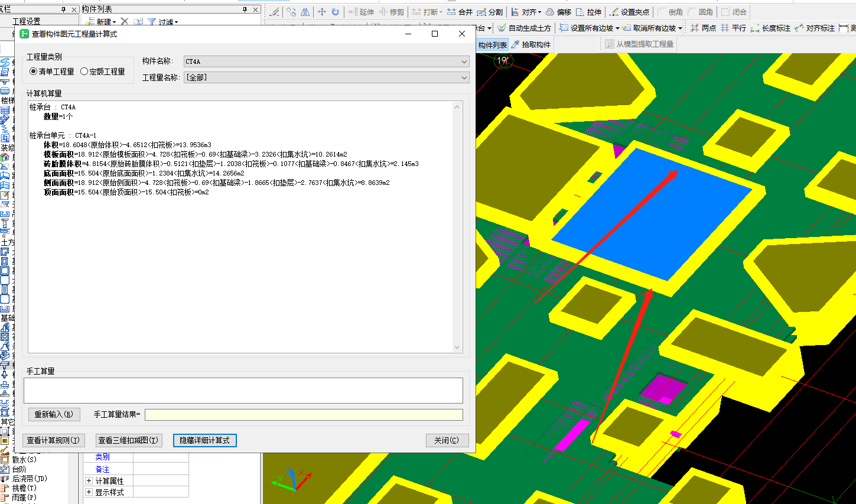Close the 构件列表 panel

click(x=255, y=9)
